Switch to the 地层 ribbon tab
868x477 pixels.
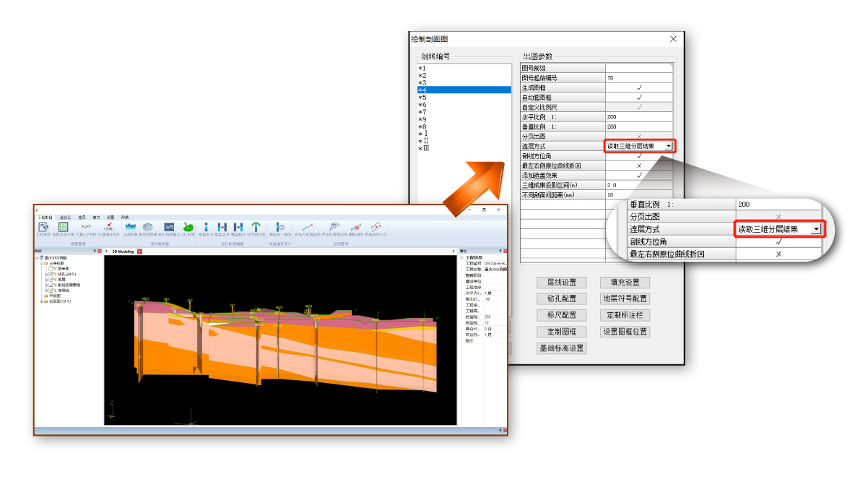[x=82, y=217]
